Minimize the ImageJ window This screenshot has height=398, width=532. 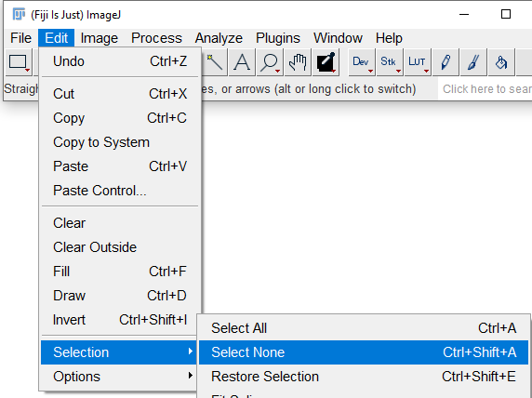coord(464,14)
